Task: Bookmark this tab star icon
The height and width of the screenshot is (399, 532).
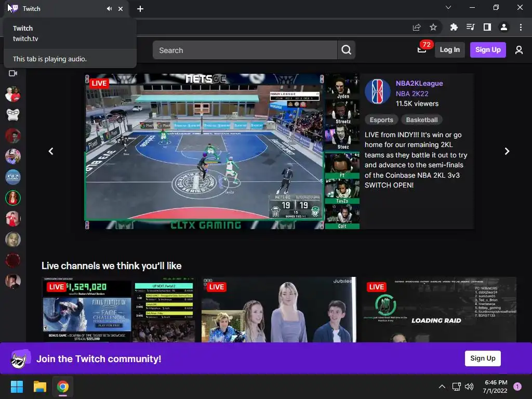Action: click(x=433, y=27)
